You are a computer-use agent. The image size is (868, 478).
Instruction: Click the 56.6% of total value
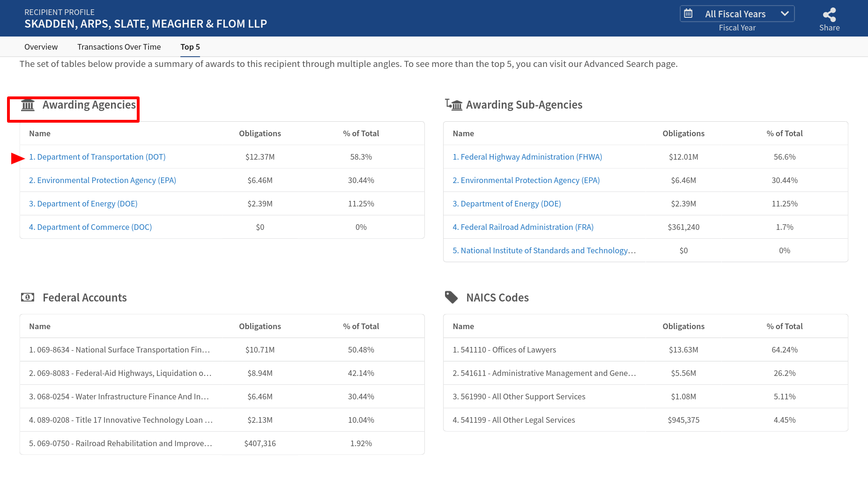pos(785,157)
